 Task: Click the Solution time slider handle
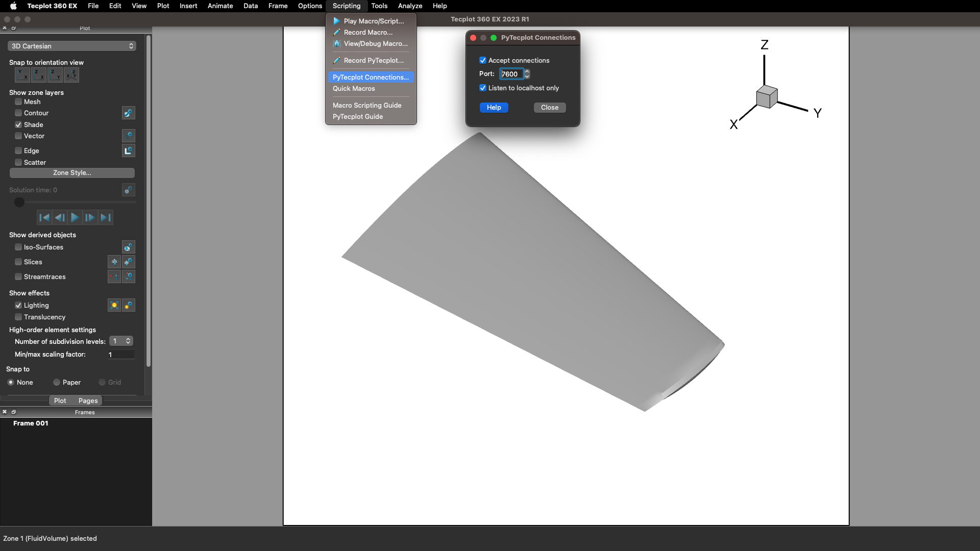pyautogui.click(x=19, y=203)
